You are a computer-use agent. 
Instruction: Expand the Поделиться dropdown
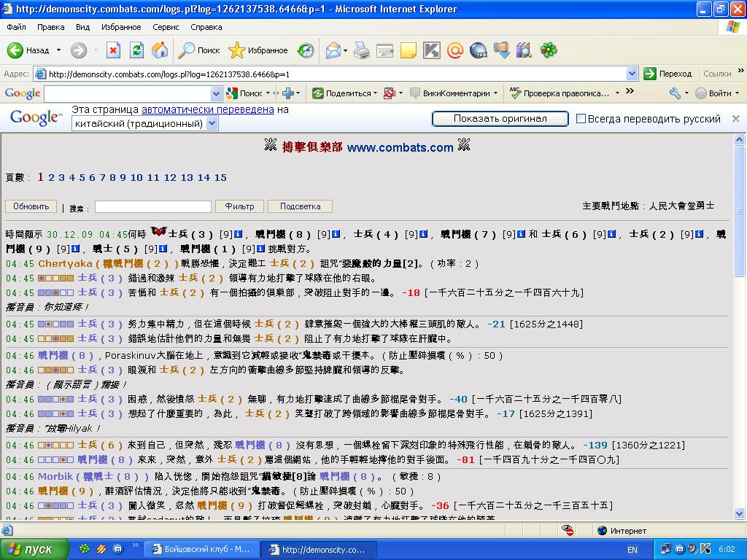[375, 93]
